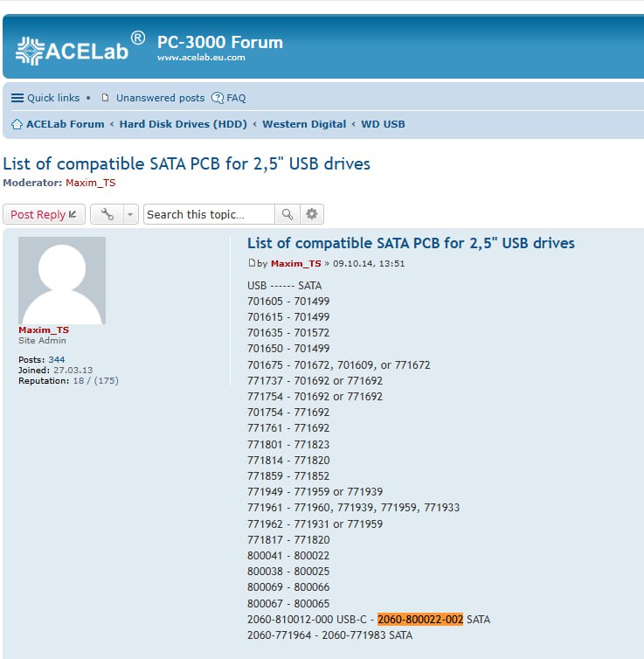
Task: Open advanced search gear icon
Action: (x=312, y=214)
